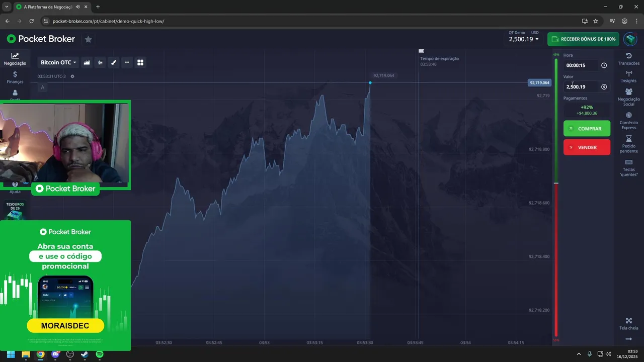The width and height of the screenshot is (644, 362).
Task: Open the chart type selector icon
Action: pos(87,62)
